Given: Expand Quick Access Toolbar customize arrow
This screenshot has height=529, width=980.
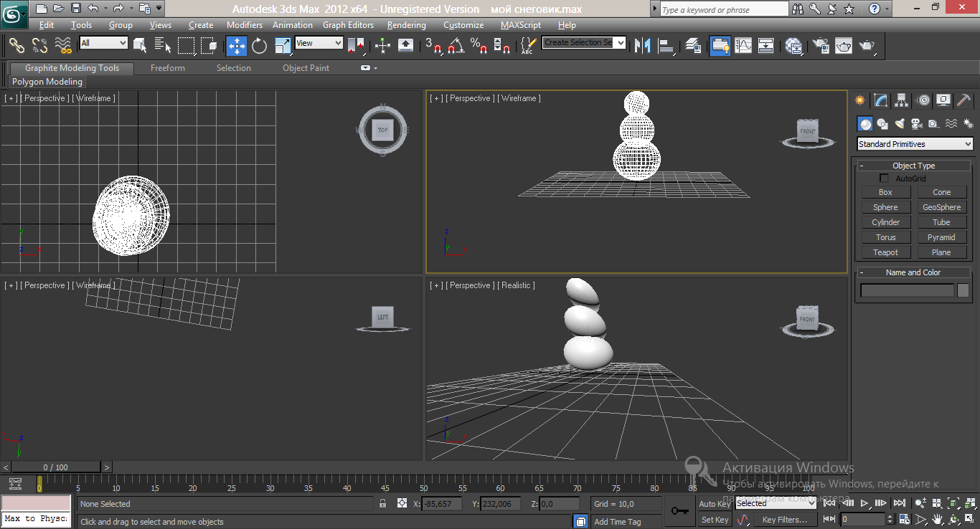Looking at the screenshot, I should [159, 9].
